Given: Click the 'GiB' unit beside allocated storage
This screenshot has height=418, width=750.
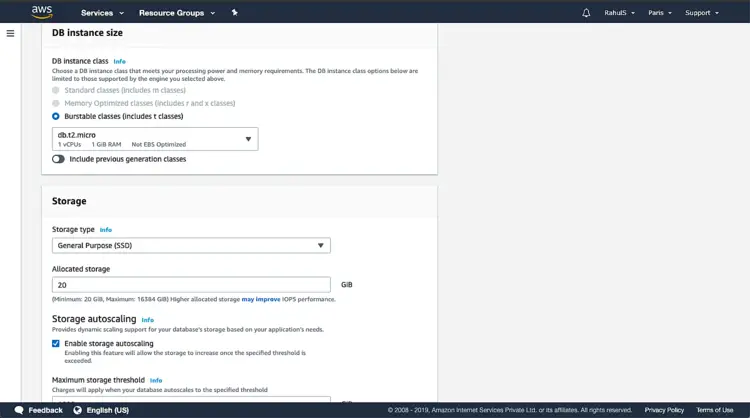Looking at the screenshot, I should [346, 285].
